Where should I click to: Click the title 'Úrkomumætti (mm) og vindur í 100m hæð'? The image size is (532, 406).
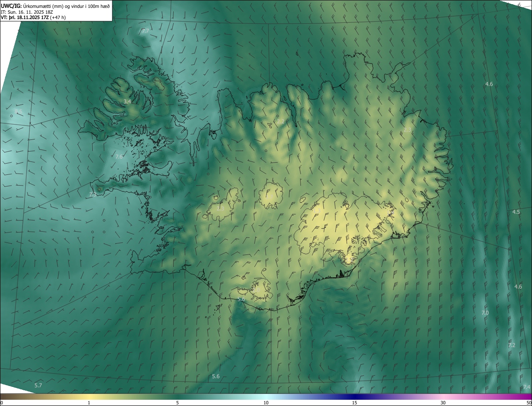[x=66, y=6]
